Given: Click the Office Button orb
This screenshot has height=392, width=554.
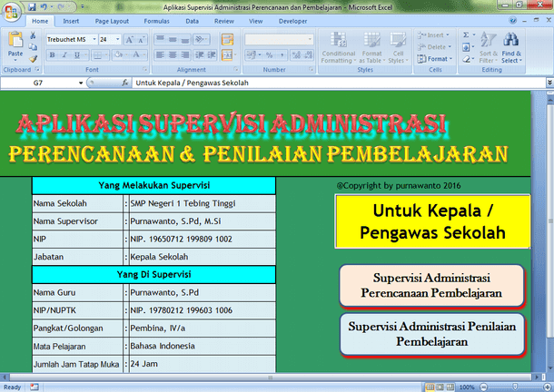Looking at the screenshot, I should (x=11, y=12).
